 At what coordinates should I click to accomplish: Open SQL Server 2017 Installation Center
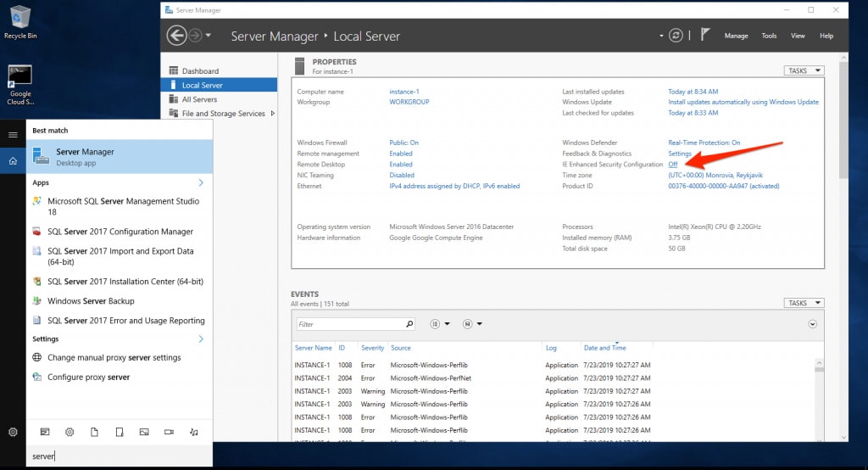point(120,282)
